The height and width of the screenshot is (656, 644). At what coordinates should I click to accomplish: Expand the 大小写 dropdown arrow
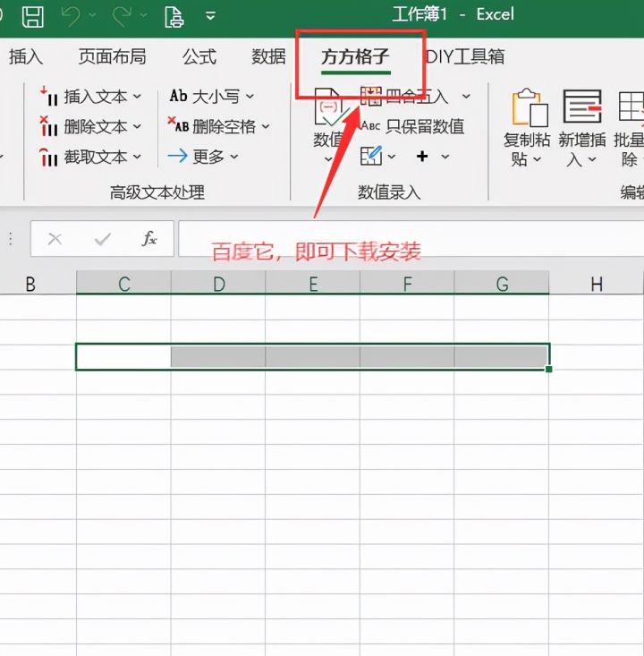pyautogui.click(x=250, y=97)
